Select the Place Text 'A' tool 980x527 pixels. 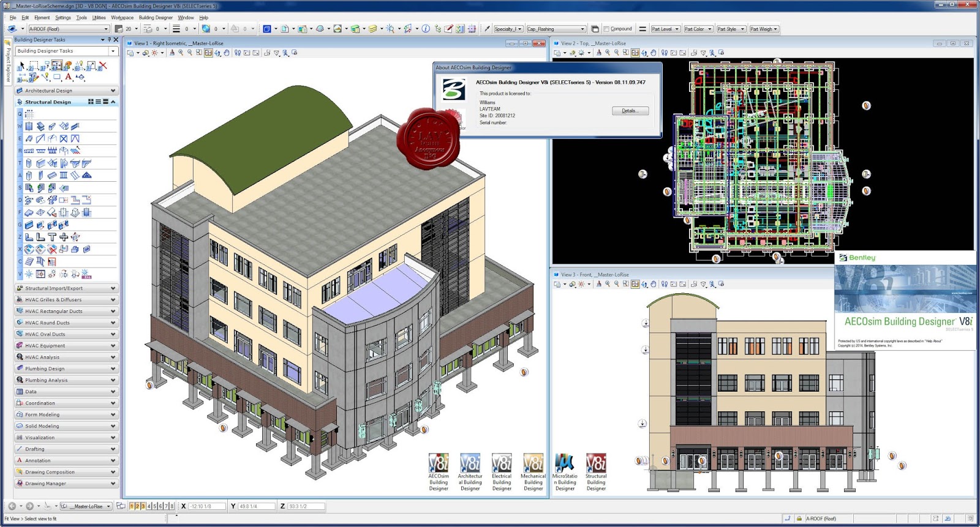[x=69, y=77]
